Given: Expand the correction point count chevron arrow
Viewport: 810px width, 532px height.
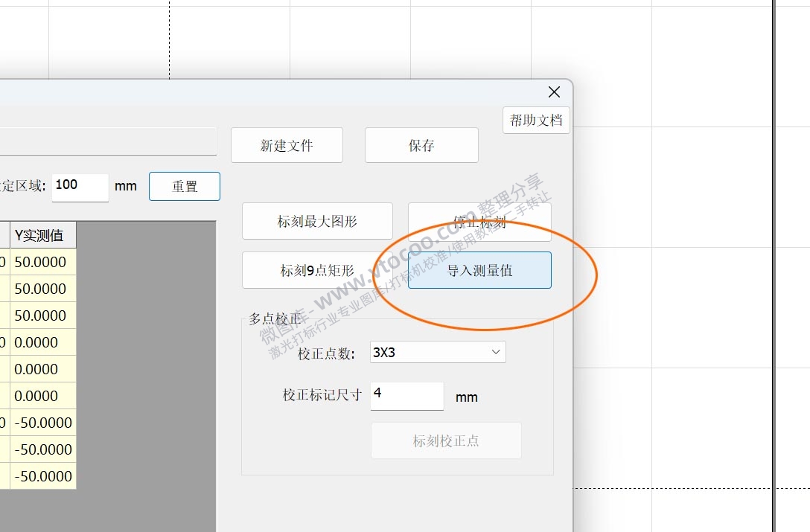Looking at the screenshot, I should 496,351.
